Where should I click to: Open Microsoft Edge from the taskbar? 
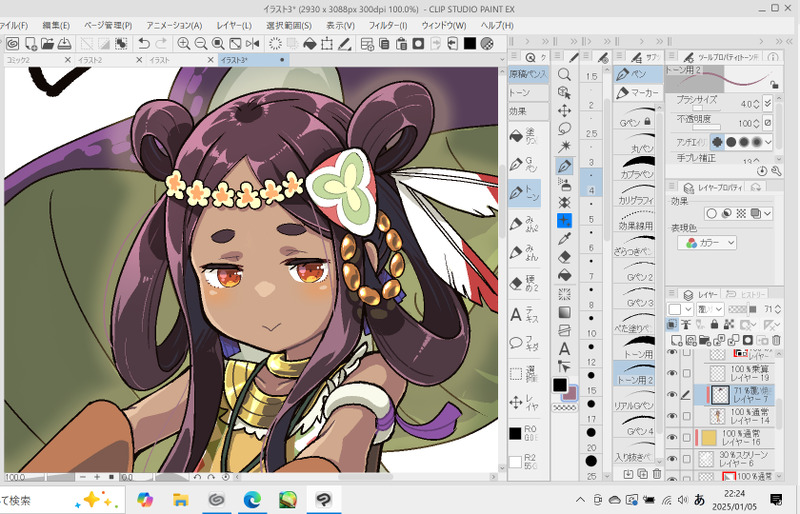coord(252,499)
